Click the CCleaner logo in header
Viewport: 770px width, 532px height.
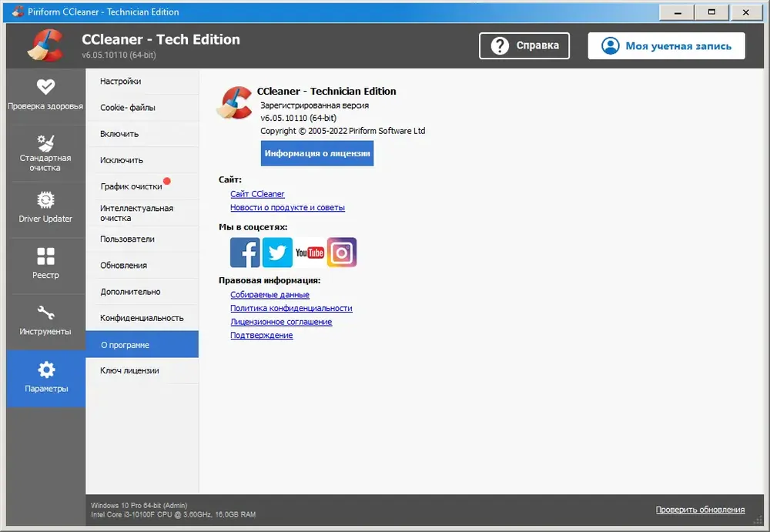(x=45, y=45)
